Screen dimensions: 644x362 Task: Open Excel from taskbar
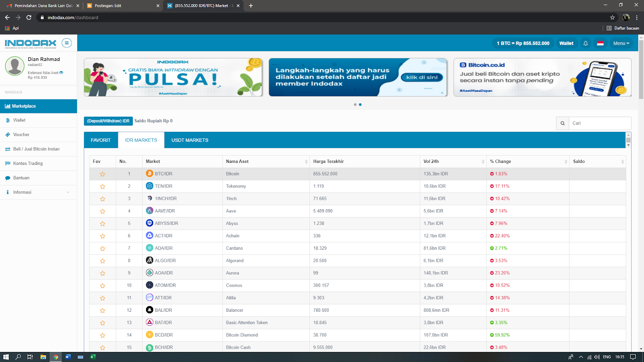(x=93, y=357)
